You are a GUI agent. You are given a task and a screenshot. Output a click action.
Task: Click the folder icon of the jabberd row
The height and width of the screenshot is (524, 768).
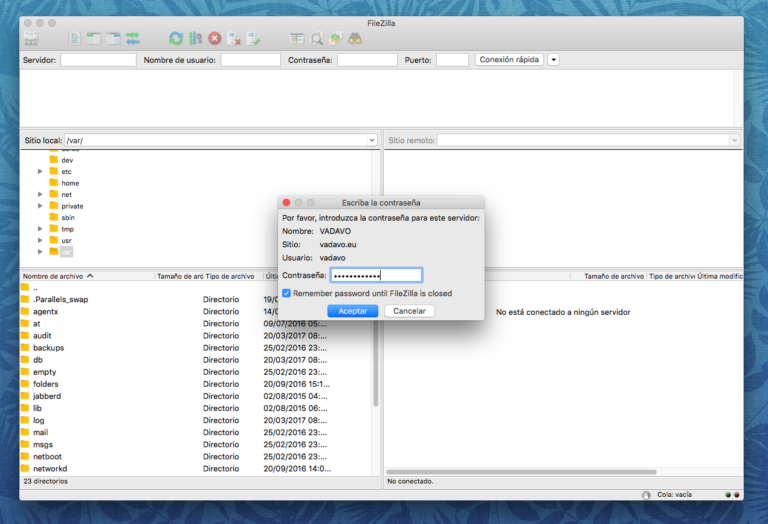(25, 396)
